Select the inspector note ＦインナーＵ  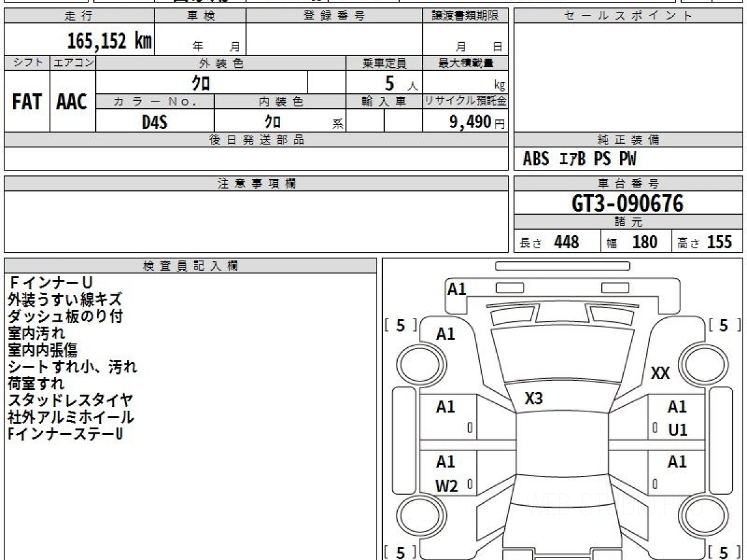click(x=50, y=283)
